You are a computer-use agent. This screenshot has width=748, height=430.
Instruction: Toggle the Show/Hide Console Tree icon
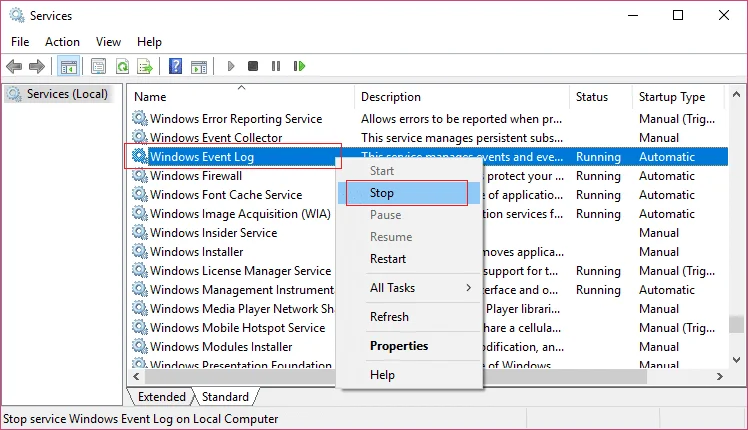click(x=68, y=66)
